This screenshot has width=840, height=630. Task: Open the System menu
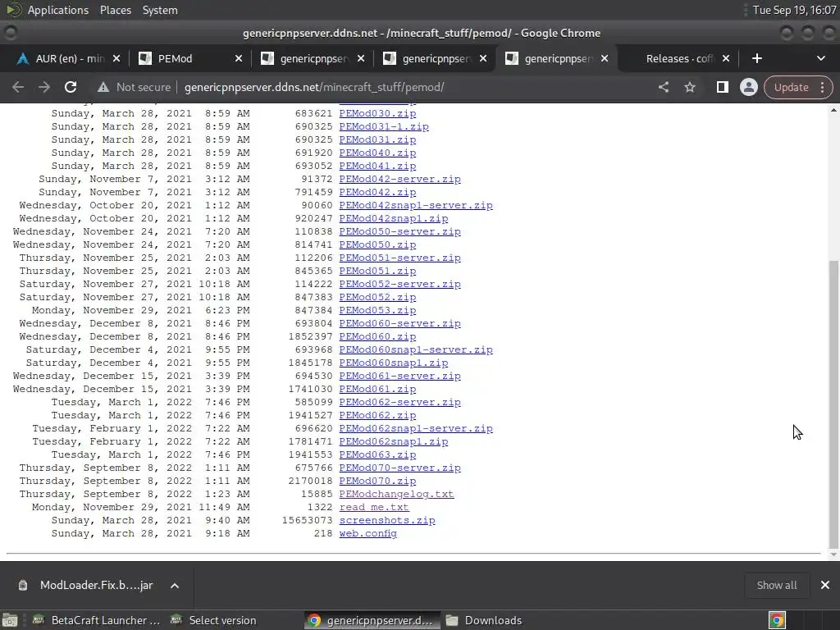click(x=160, y=10)
